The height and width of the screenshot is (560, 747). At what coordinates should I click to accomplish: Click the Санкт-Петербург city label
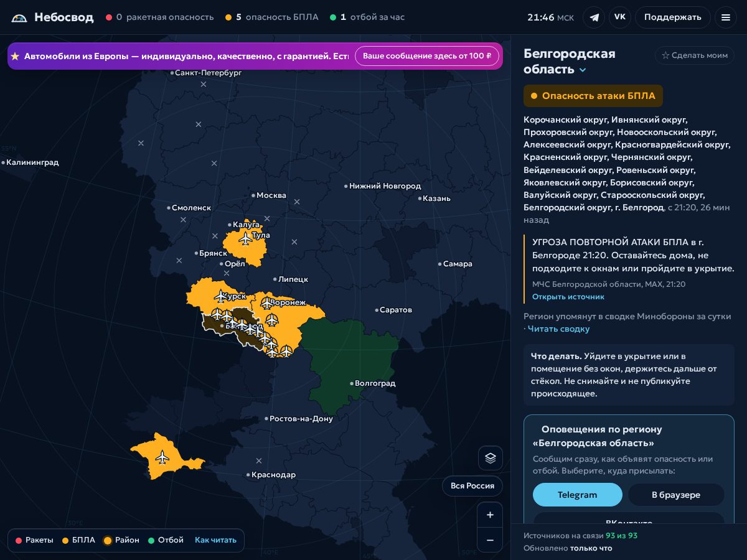[208, 73]
